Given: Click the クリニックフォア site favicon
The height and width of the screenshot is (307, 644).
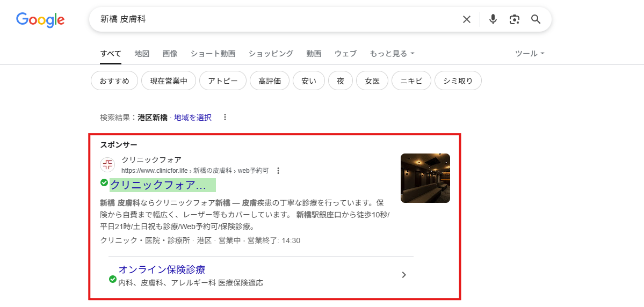Looking at the screenshot, I should click(108, 165).
